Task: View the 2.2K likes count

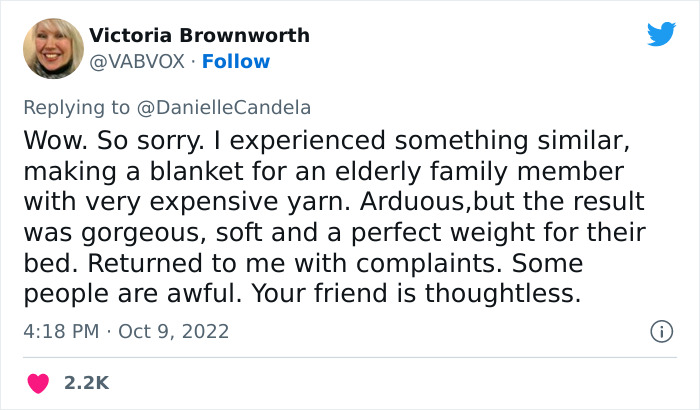Action: coord(87,382)
